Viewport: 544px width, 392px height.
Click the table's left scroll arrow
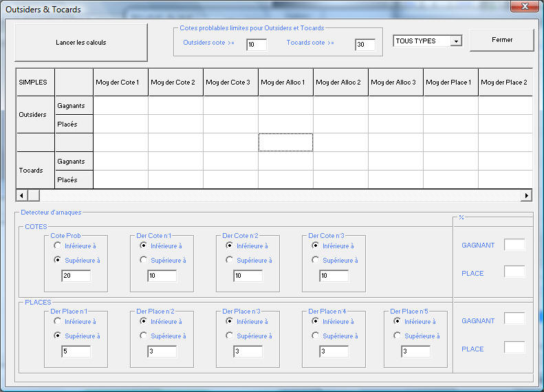tap(21, 196)
